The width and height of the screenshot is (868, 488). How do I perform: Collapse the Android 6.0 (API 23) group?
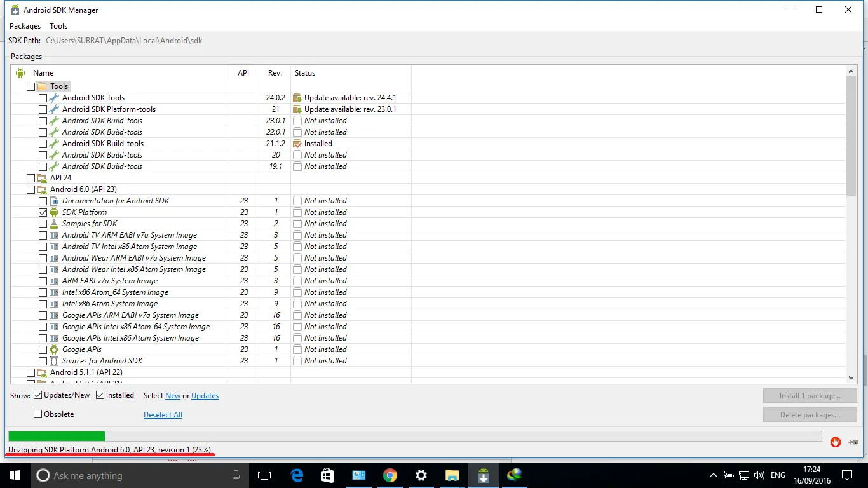point(42,189)
